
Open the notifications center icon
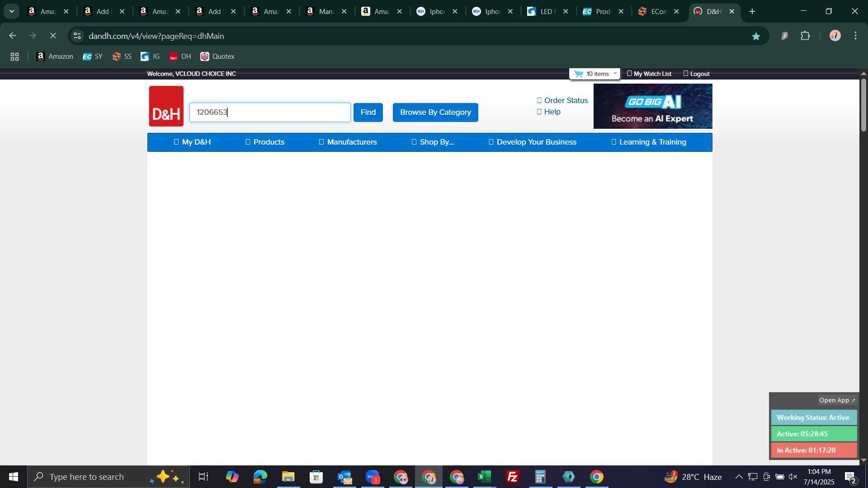click(850, 477)
